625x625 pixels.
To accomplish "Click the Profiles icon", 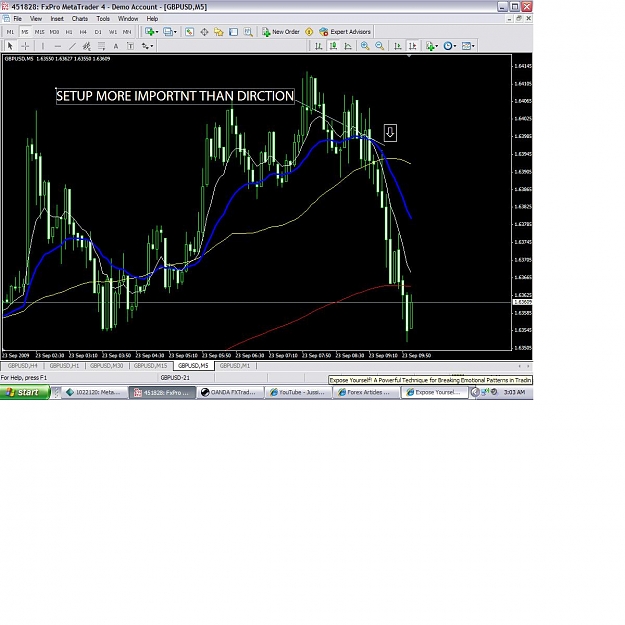I will [168, 32].
